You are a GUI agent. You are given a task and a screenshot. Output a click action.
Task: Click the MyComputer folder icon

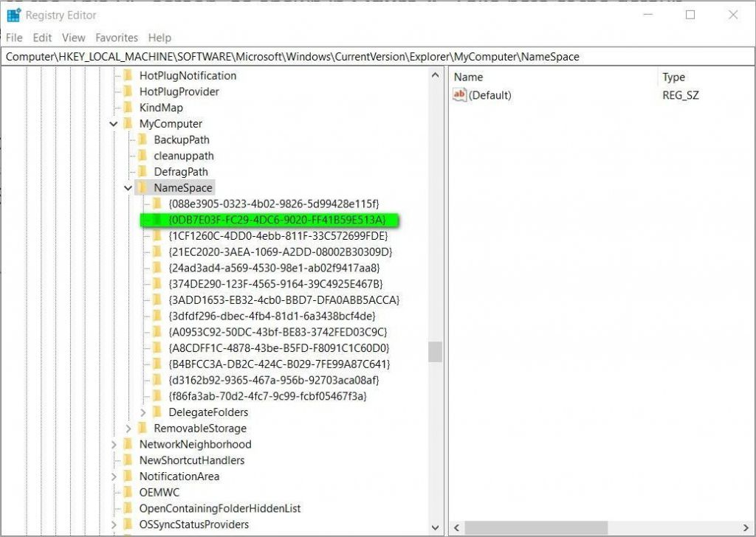coord(129,123)
